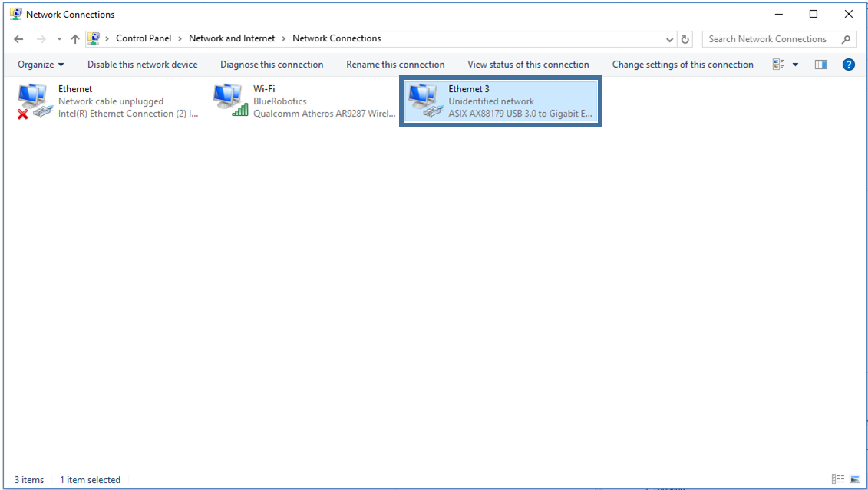The width and height of the screenshot is (868, 490).
Task: Click Intel(R) Ethernet Connection description
Action: point(128,114)
